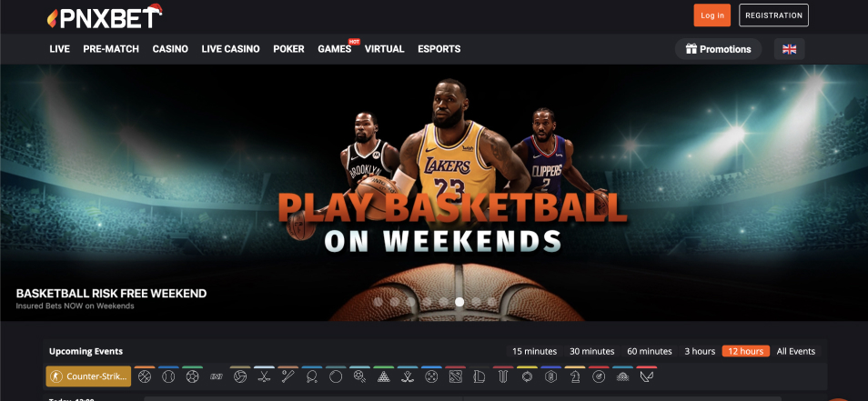Open the Play Basketball on Weekends banner

click(434, 193)
